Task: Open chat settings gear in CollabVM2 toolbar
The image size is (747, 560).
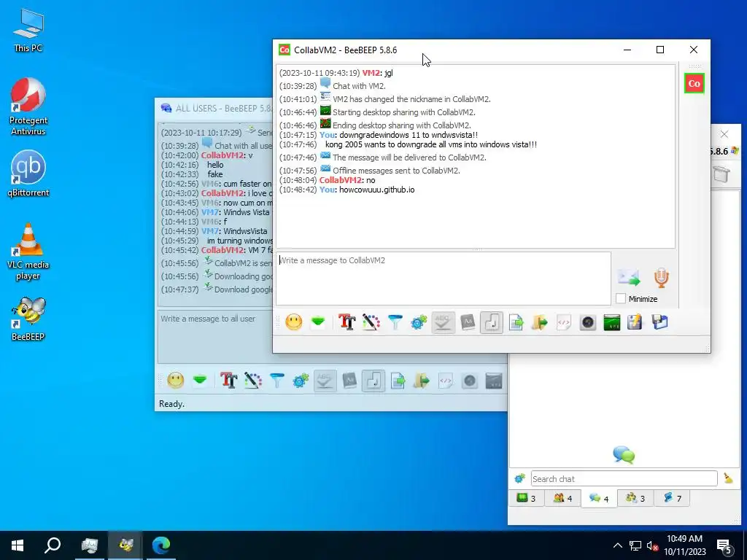Action: coord(419,322)
